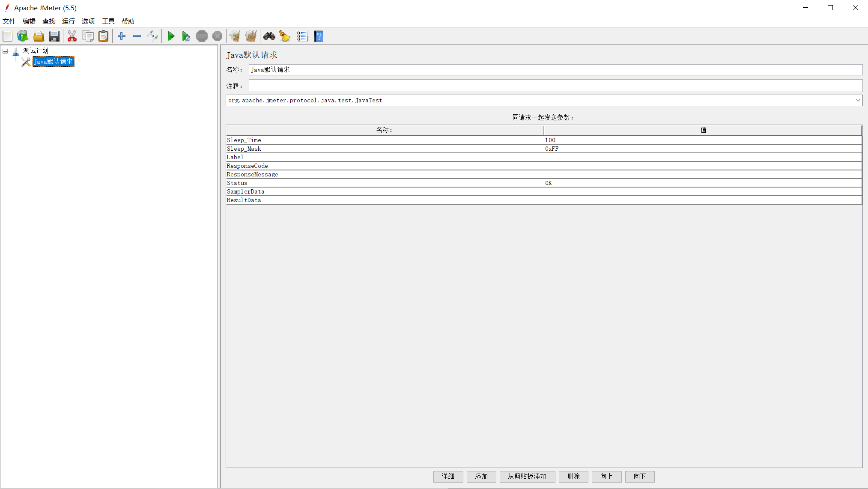Screen dimensions: 868x489
Task: Click the Clear results icon
Action: tap(235, 36)
